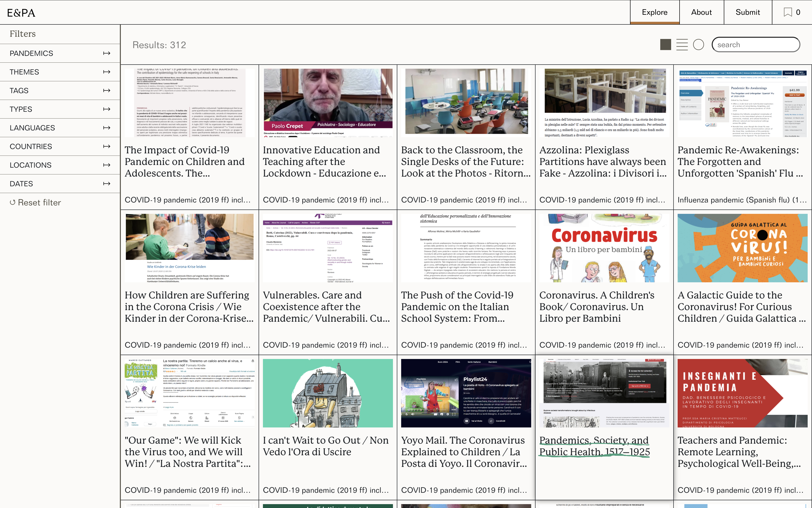This screenshot has height=508, width=812.
Task: Click the illustrated house on green thumbnail
Action: pos(328,393)
